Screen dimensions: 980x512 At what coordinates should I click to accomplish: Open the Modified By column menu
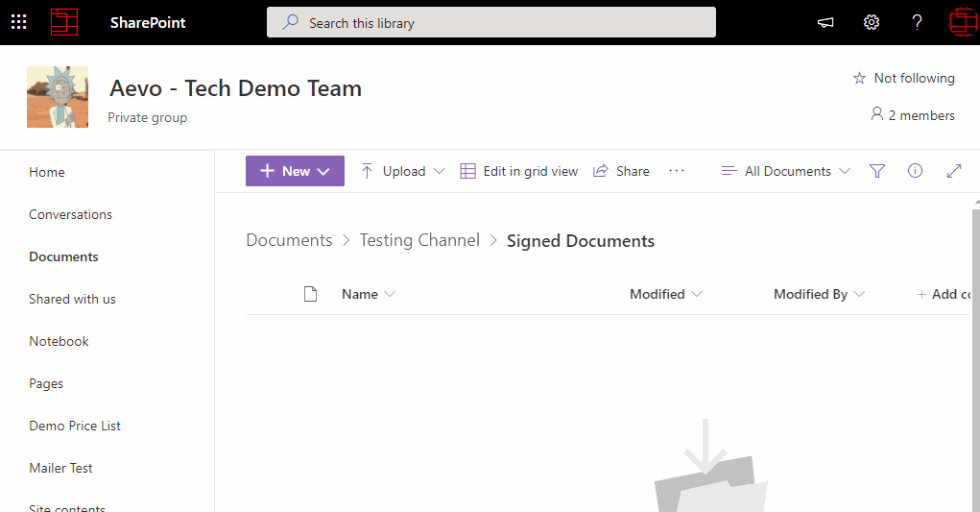[x=819, y=294]
